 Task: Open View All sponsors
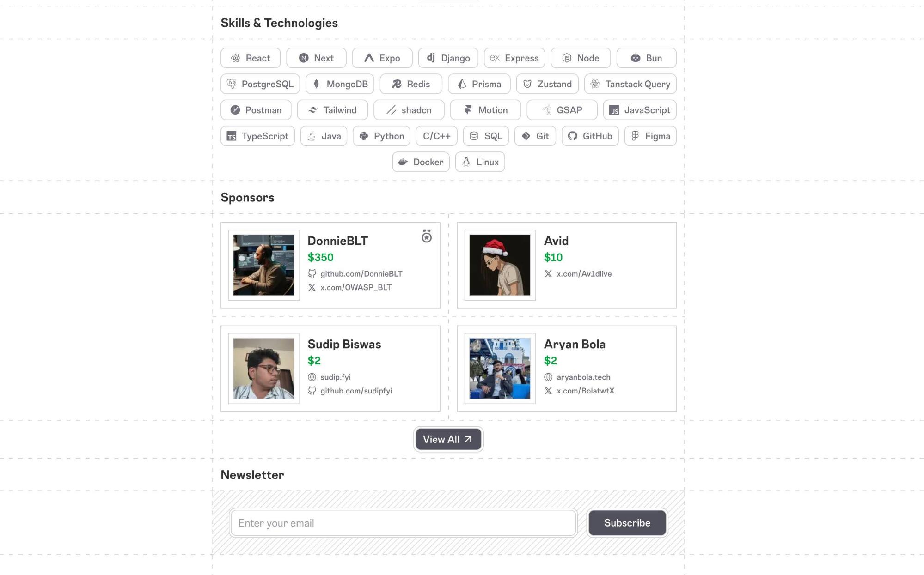click(x=448, y=439)
